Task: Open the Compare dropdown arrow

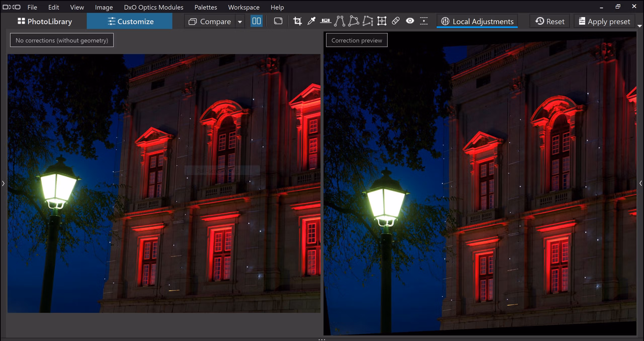Action: pyautogui.click(x=240, y=22)
